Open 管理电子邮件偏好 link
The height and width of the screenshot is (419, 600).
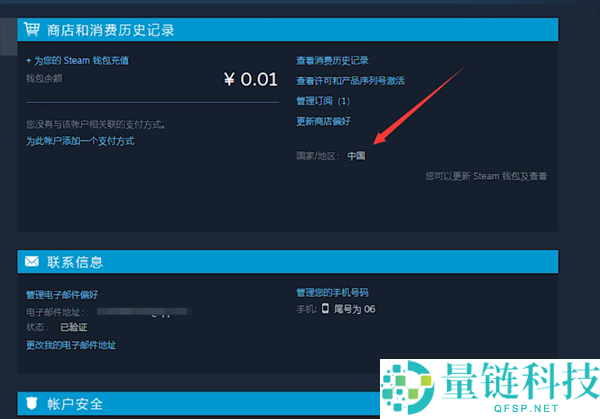(62, 294)
